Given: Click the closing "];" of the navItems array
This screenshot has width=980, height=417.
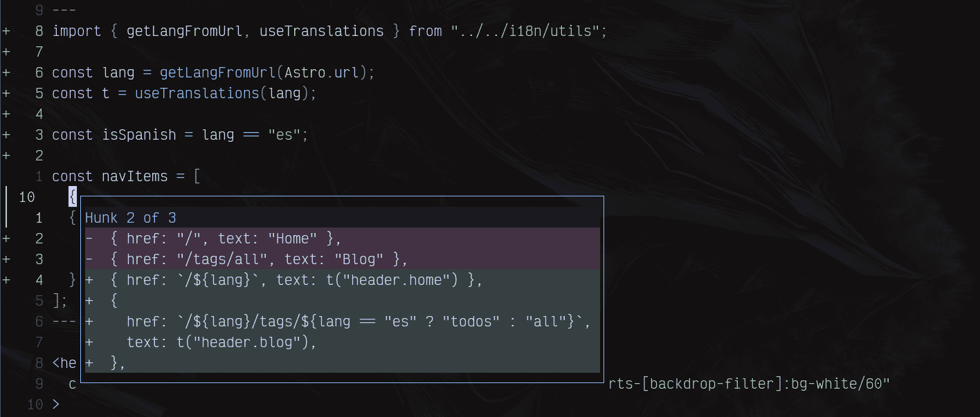Looking at the screenshot, I should pos(60,301).
